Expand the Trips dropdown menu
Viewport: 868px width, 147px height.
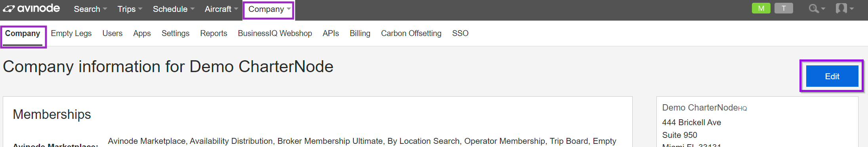click(x=130, y=9)
